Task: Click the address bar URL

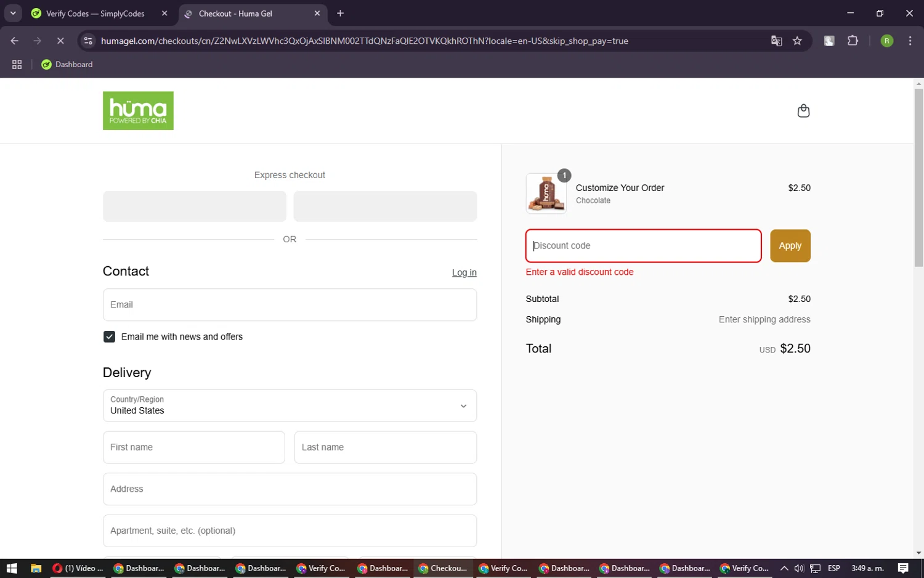Action: [x=364, y=41]
